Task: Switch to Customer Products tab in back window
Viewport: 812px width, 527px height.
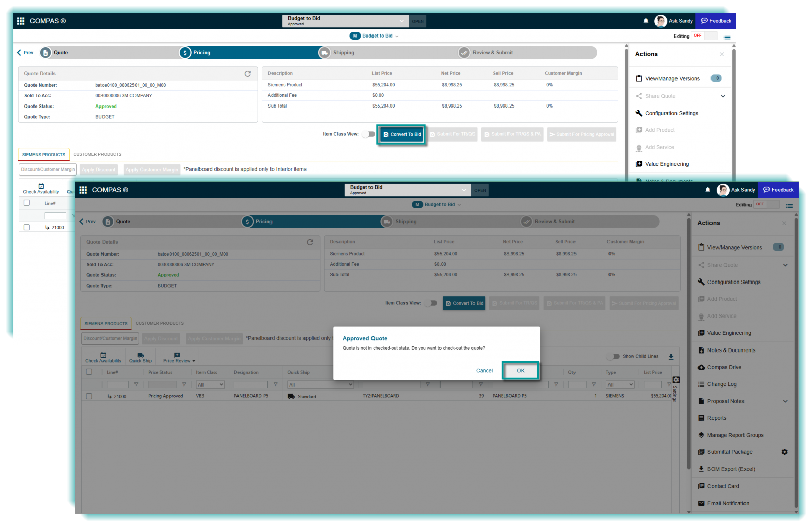Action: pyautogui.click(x=97, y=154)
